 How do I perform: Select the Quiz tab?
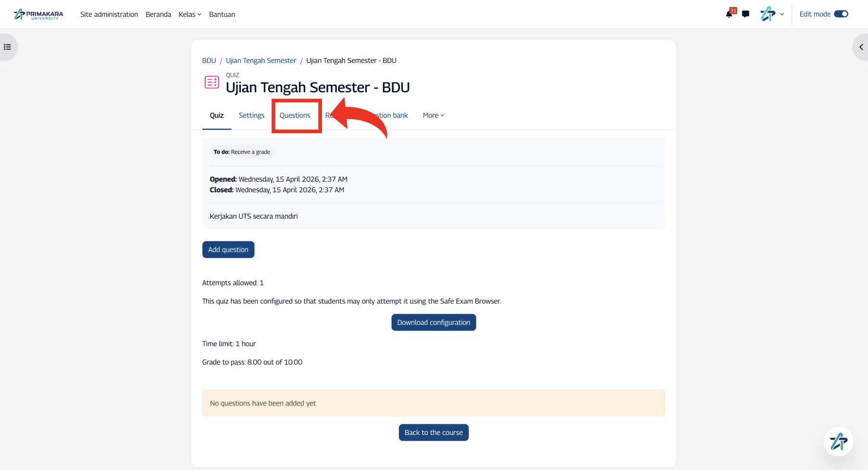[x=217, y=115]
